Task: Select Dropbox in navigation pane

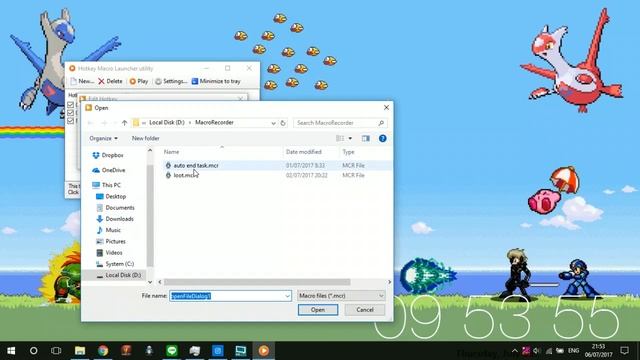Action: (x=108, y=155)
